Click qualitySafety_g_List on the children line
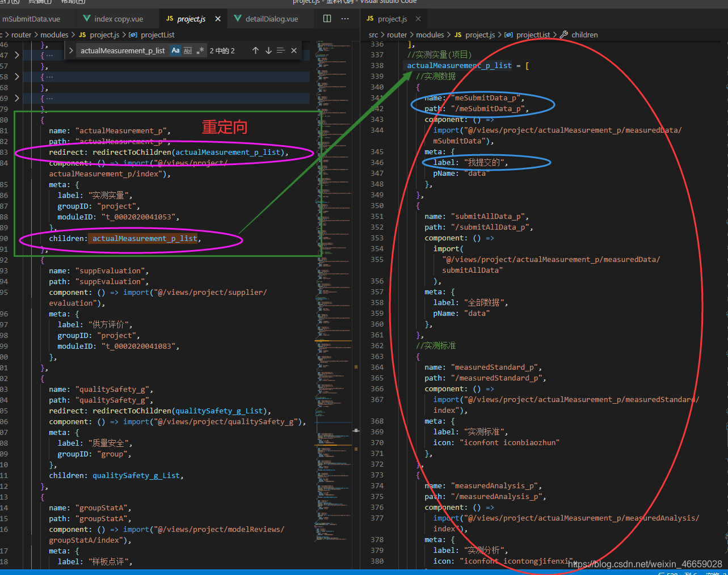 click(136, 475)
